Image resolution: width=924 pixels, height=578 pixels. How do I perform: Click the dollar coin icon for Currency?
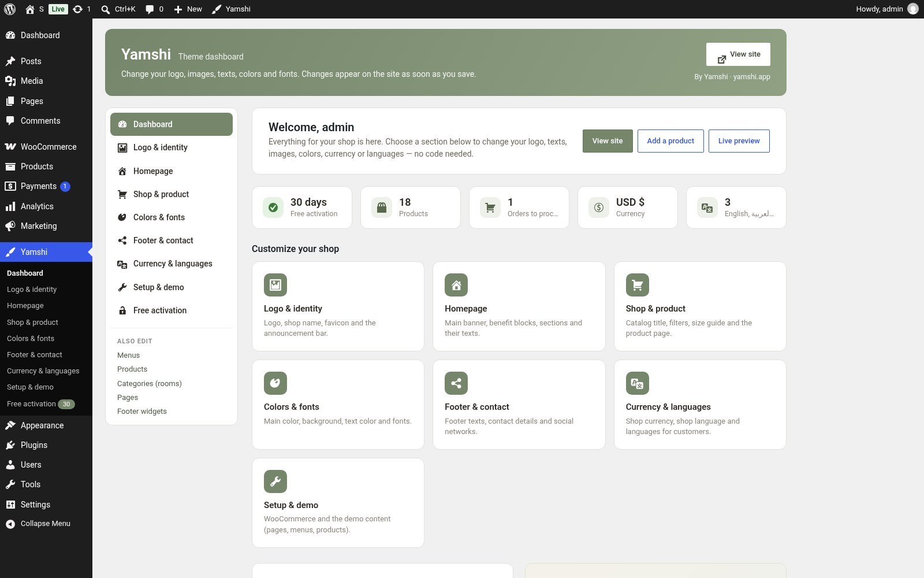pyautogui.click(x=599, y=208)
